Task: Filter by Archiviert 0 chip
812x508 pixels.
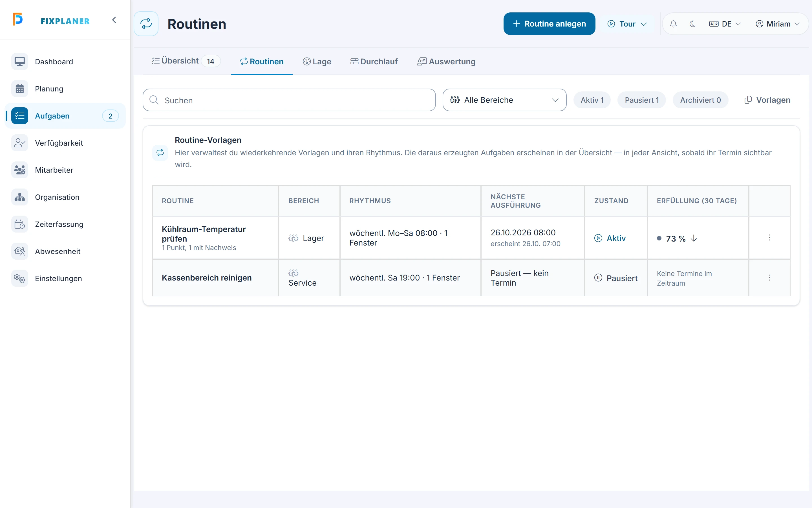Action: click(700, 100)
